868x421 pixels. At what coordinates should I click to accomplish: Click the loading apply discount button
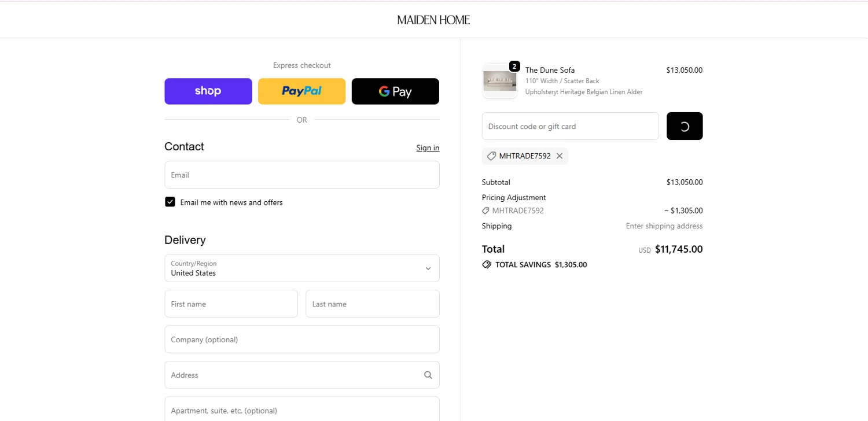coord(685,126)
